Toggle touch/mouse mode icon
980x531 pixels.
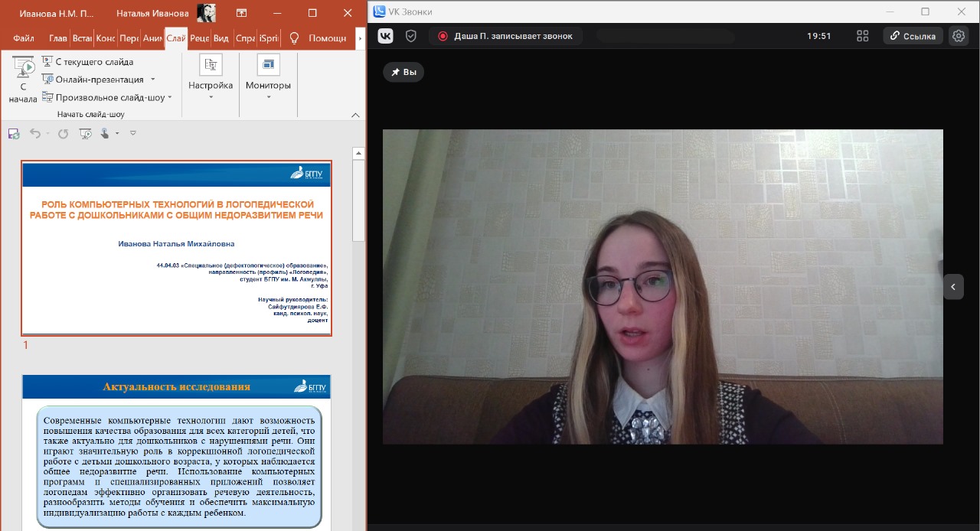click(x=106, y=134)
